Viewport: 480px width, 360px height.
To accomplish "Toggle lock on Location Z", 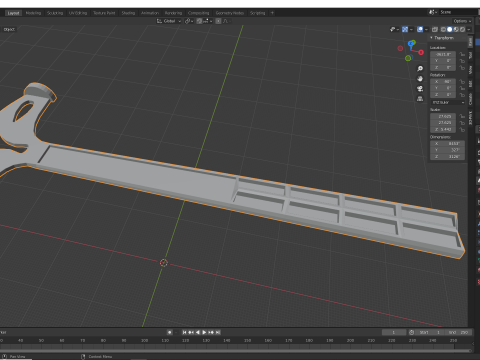I will (x=462, y=68).
